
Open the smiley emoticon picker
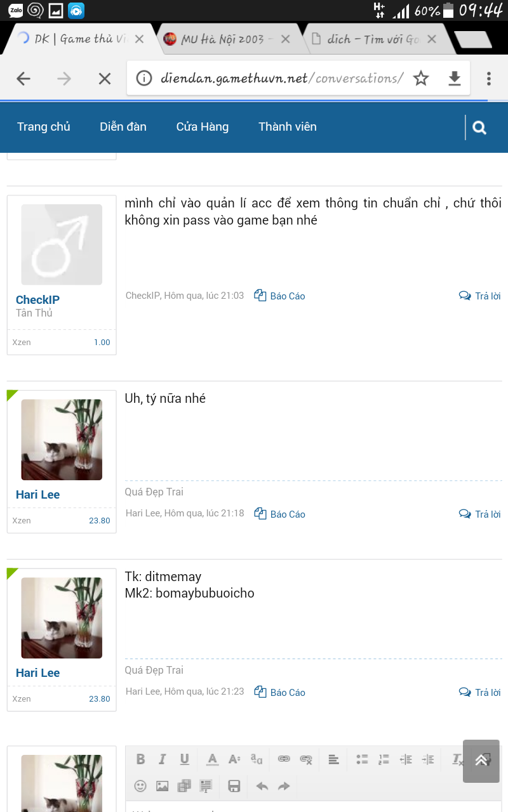[x=140, y=786]
